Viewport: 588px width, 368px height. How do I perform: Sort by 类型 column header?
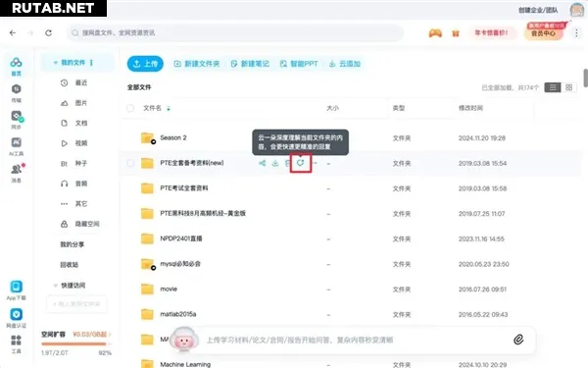398,108
